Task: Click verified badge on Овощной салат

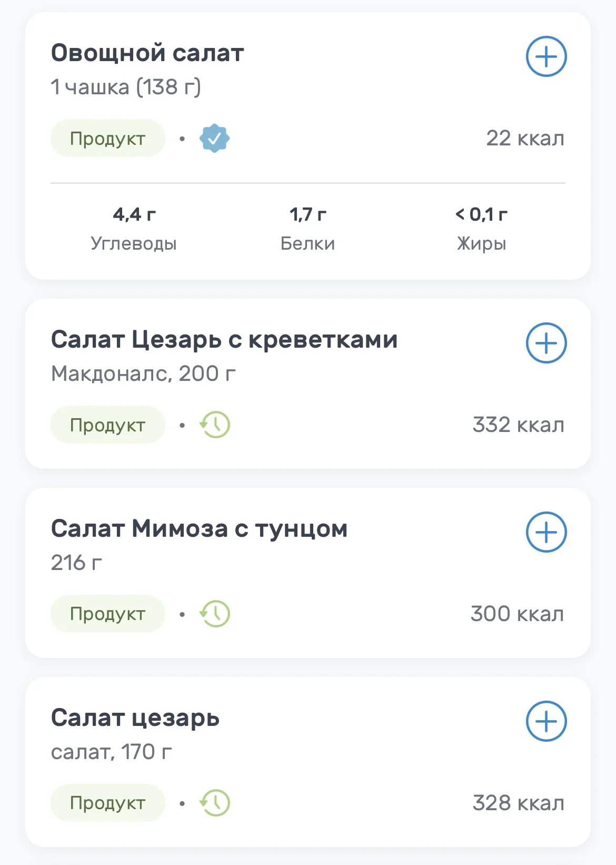Action: coord(214,139)
